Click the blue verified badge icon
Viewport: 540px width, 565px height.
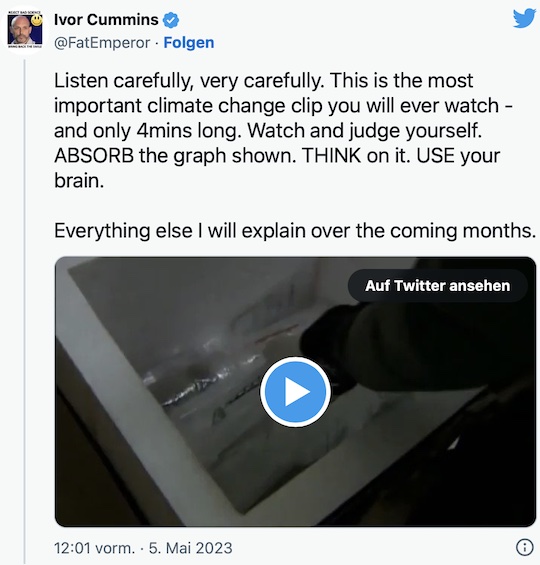[x=171, y=20]
